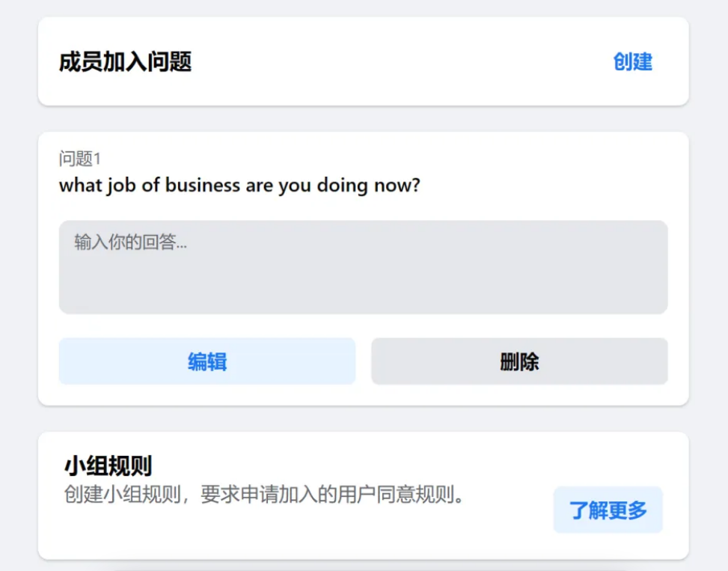Click the question text about job of business
The width and height of the screenshot is (728, 571).
click(x=239, y=185)
